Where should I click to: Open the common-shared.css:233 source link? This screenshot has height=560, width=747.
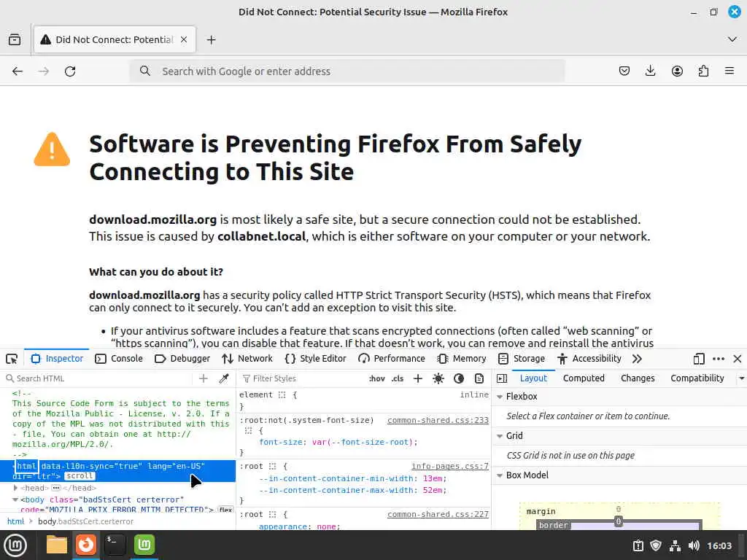(438, 421)
